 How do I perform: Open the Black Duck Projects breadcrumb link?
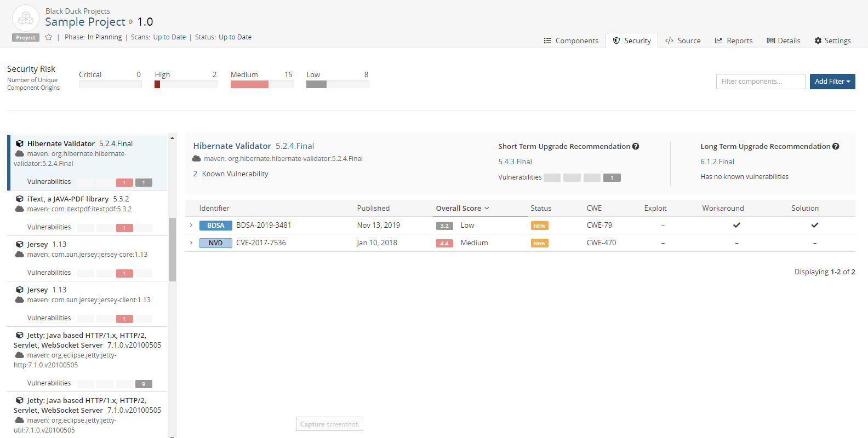click(x=78, y=11)
